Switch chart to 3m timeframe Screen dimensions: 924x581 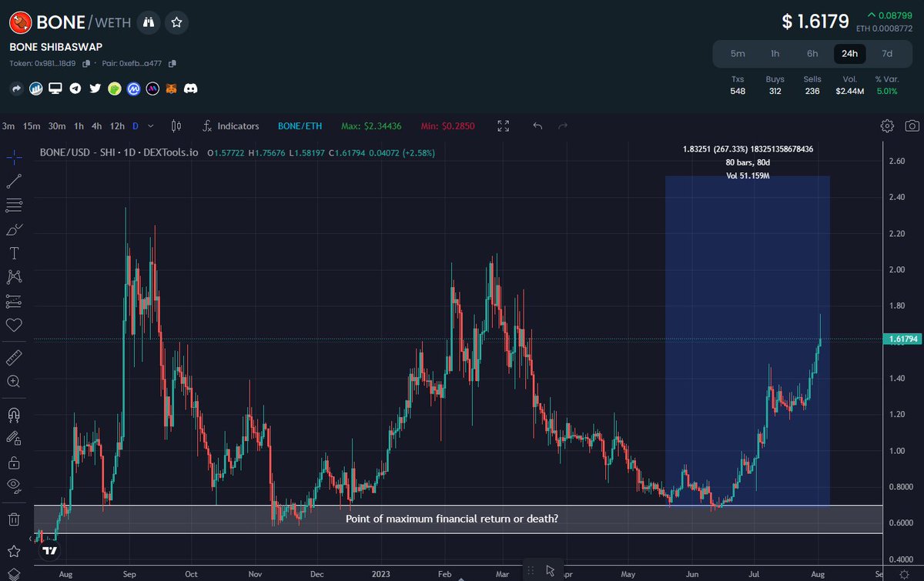(8, 125)
